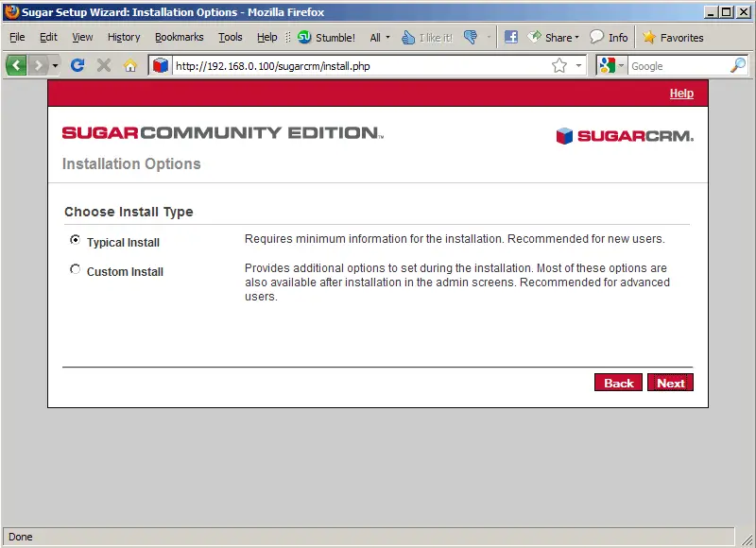Go back using the green back arrow
This screenshot has width=756, height=548.
[16, 64]
